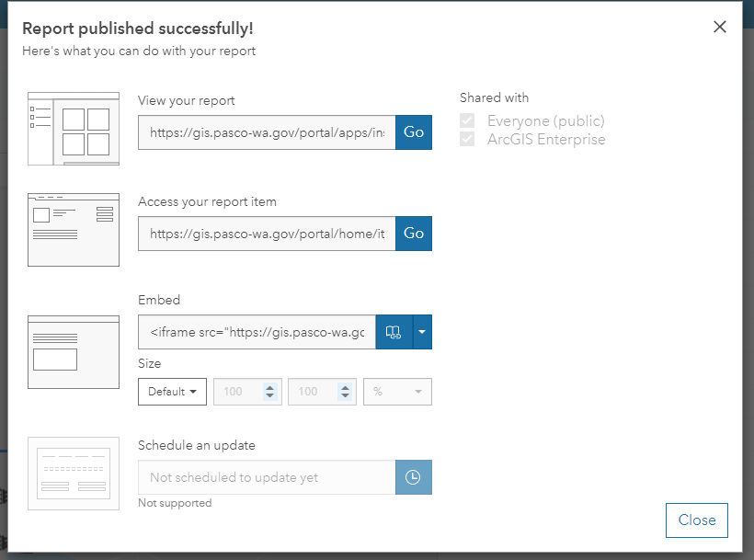The image size is (754, 560).
Task: Click the View your report URL field
Action: [x=267, y=132]
